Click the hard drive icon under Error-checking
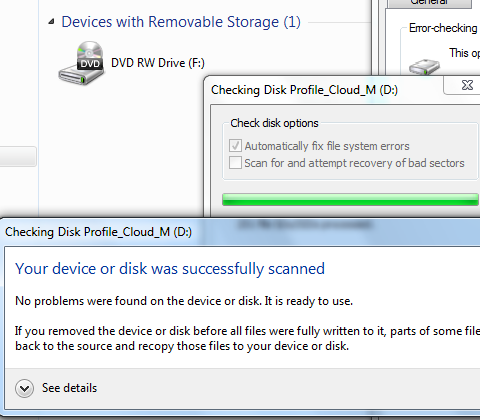 pos(424,67)
